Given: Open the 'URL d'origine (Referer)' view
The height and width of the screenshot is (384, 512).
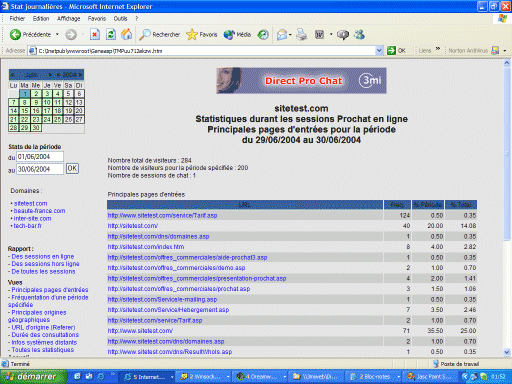Looking at the screenshot, I should [43, 327].
